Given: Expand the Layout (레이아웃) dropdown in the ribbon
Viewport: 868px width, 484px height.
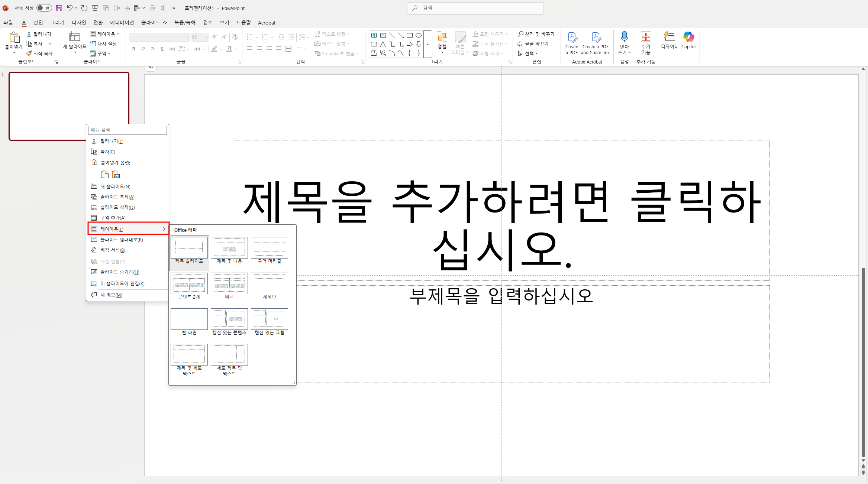Looking at the screenshot, I should click(105, 34).
